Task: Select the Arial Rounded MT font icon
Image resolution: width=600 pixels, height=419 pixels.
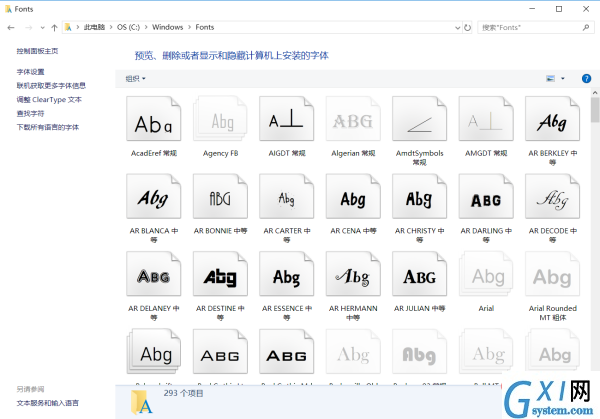Action: (553, 274)
